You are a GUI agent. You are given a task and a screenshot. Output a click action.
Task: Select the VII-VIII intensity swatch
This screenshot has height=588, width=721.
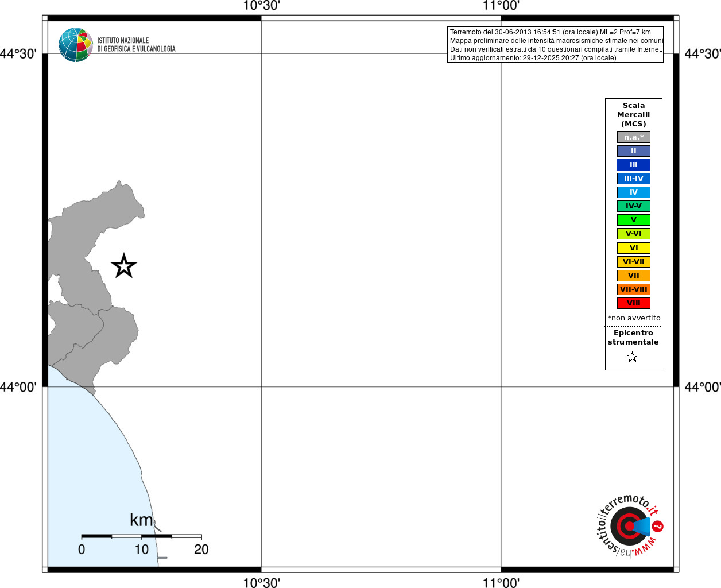click(x=634, y=289)
